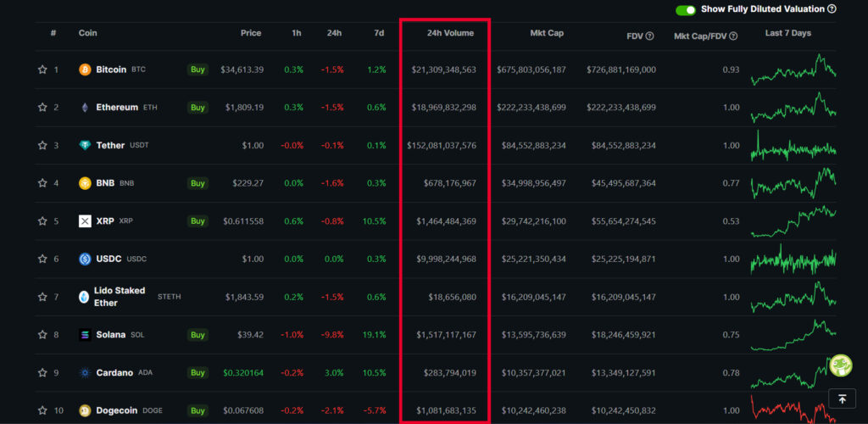Click the Bitcoin coin logo
This screenshot has height=424, width=868.
click(85, 70)
